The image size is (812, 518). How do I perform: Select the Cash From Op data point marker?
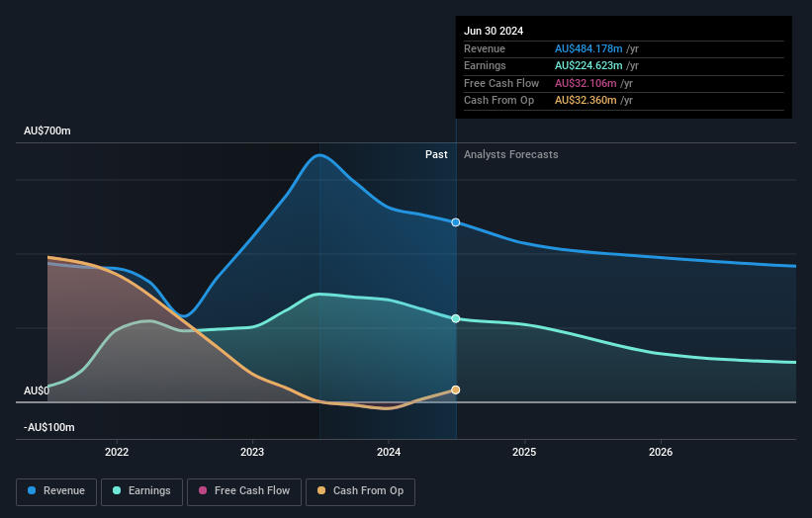(455, 390)
